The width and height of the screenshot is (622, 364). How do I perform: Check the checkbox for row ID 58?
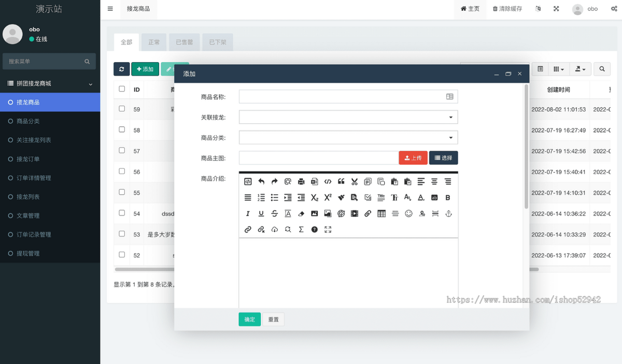(x=122, y=129)
